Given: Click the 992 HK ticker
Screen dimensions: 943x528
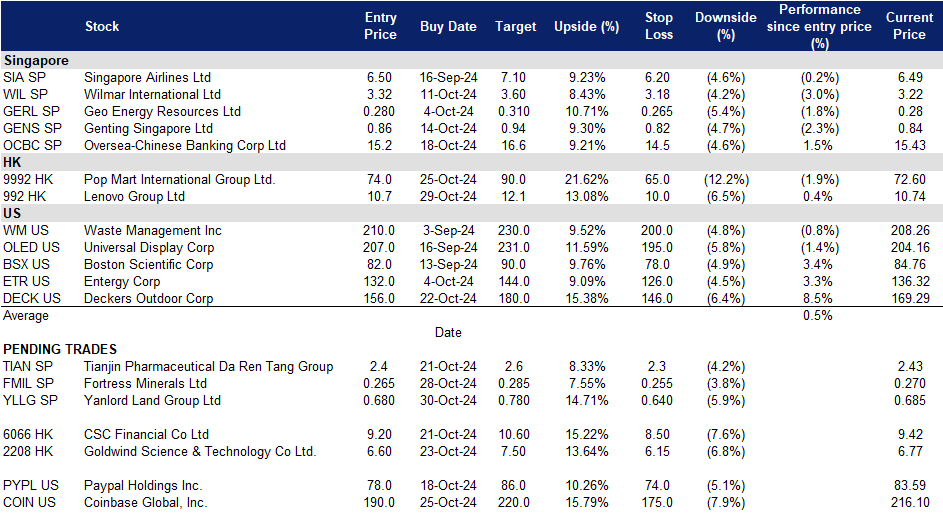Looking at the screenshot, I should click(24, 197).
